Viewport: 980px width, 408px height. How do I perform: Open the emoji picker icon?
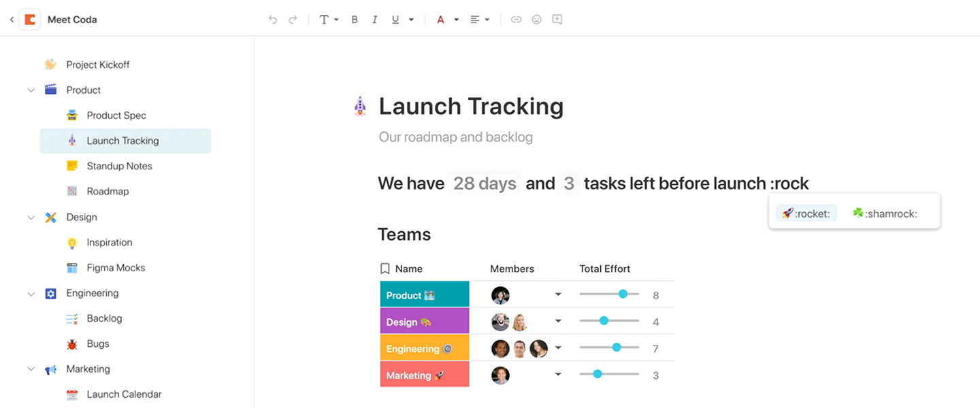537,20
